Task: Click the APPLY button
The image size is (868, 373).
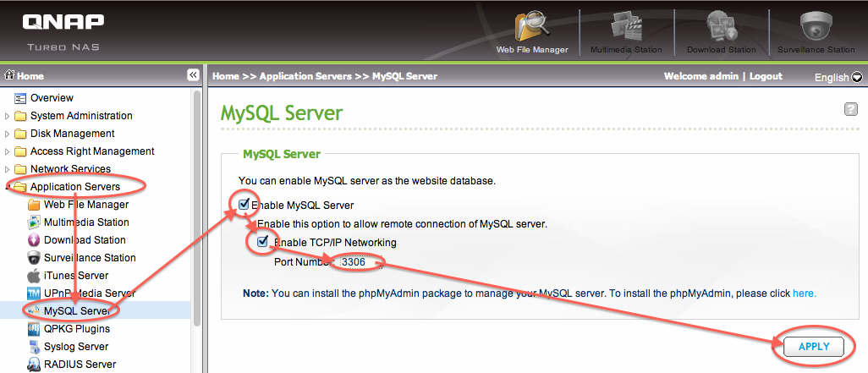Action: tap(814, 347)
